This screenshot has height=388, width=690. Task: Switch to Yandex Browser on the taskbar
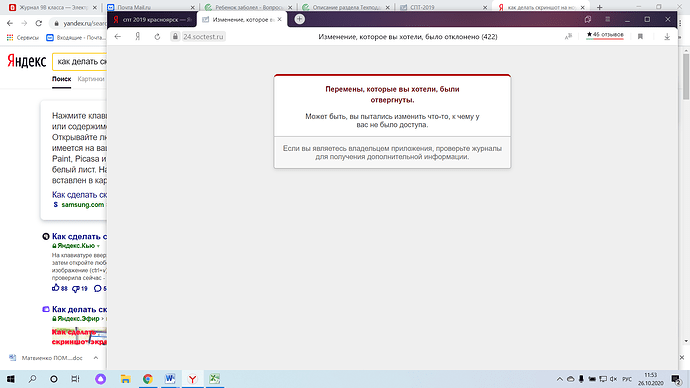point(192,379)
